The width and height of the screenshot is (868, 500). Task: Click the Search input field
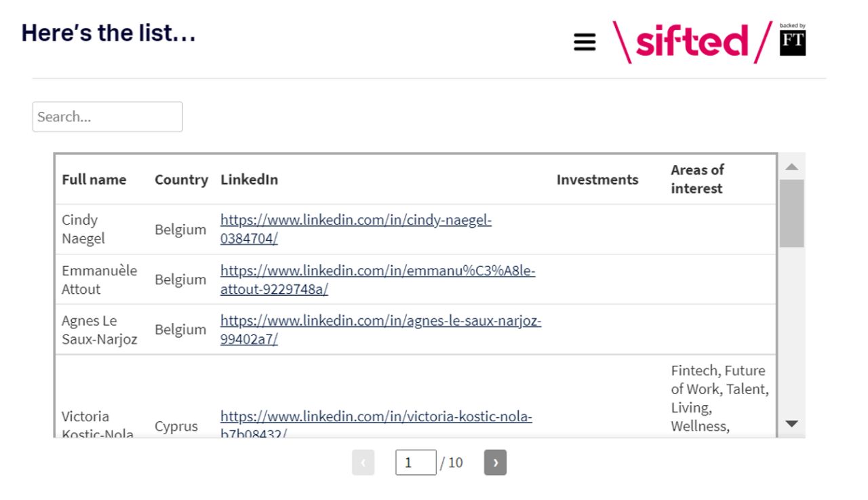tap(108, 117)
